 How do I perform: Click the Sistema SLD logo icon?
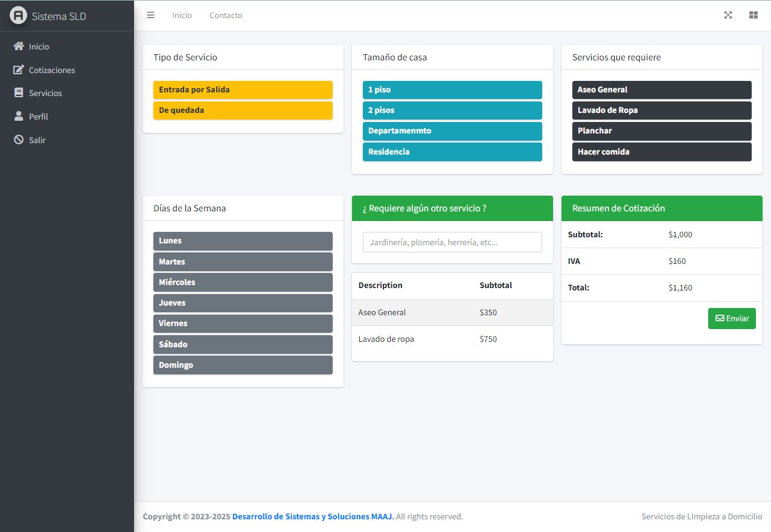pyautogui.click(x=19, y=16)
